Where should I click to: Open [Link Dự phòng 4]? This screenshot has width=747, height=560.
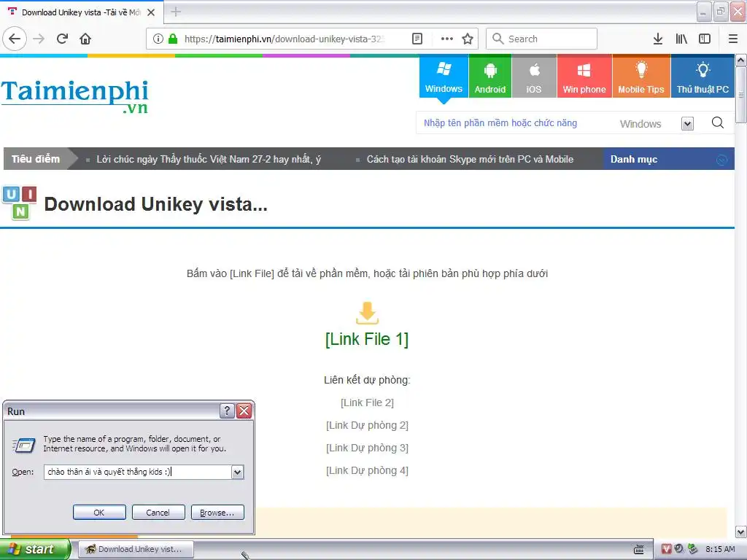click(367, 470)
